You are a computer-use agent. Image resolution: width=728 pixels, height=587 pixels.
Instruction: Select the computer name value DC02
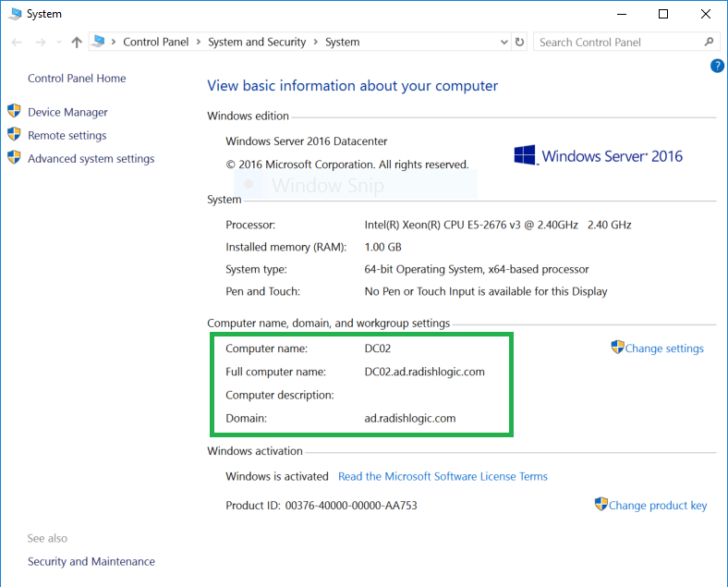pyautogui.click(x=378, y=349)
